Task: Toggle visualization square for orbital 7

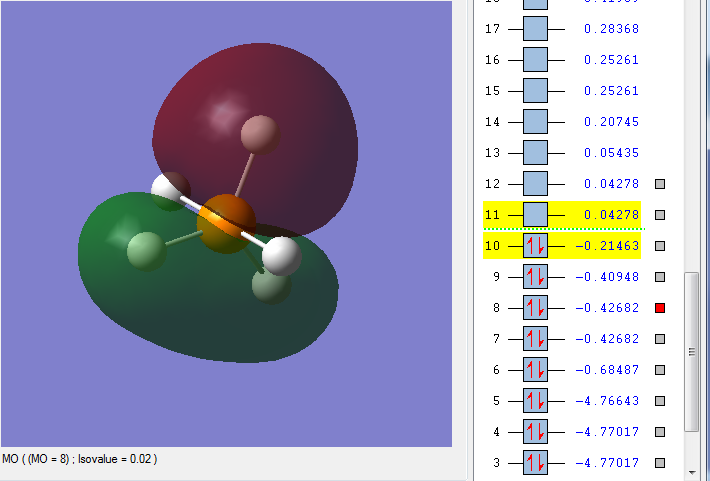Action: [660, 339]
